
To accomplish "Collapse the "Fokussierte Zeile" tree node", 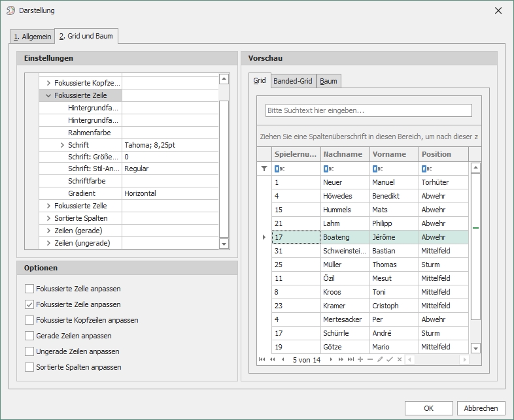I will [48, 95].
